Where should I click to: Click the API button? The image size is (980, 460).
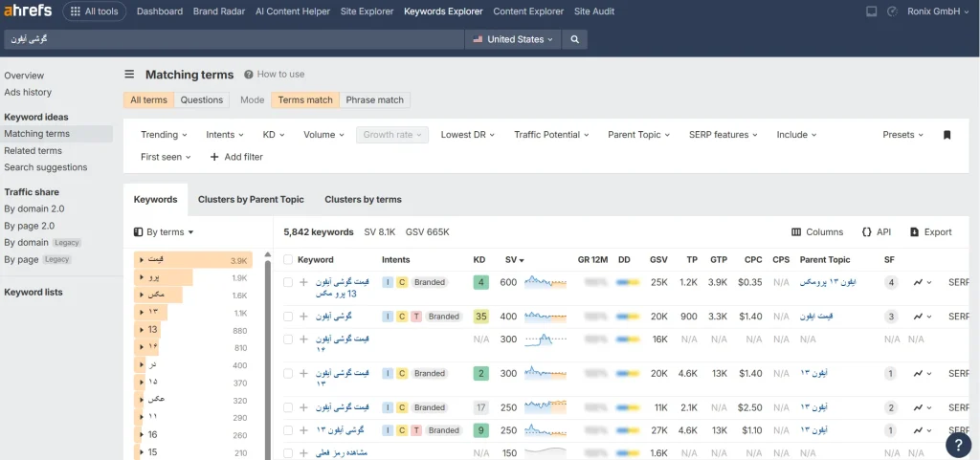[877, 232]
